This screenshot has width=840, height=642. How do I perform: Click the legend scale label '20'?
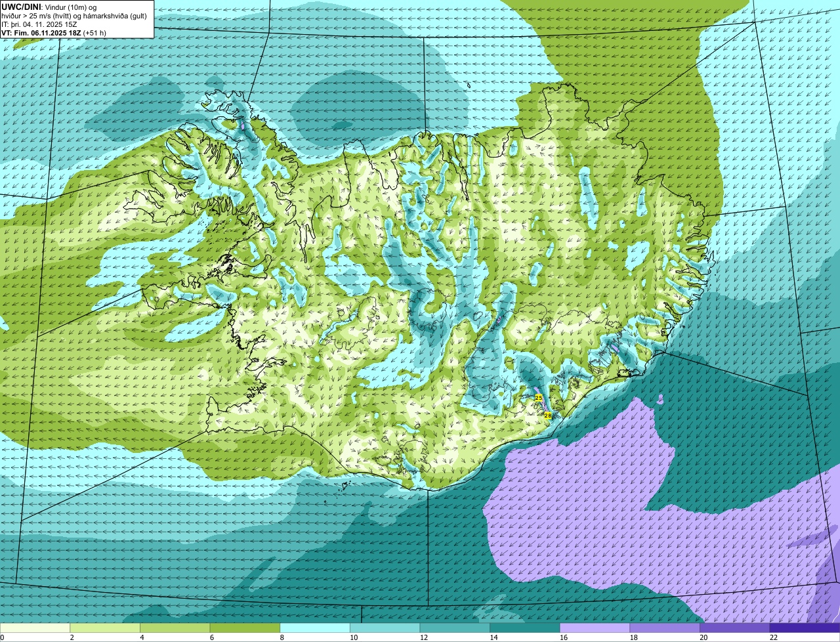click(x=703, y=637)
